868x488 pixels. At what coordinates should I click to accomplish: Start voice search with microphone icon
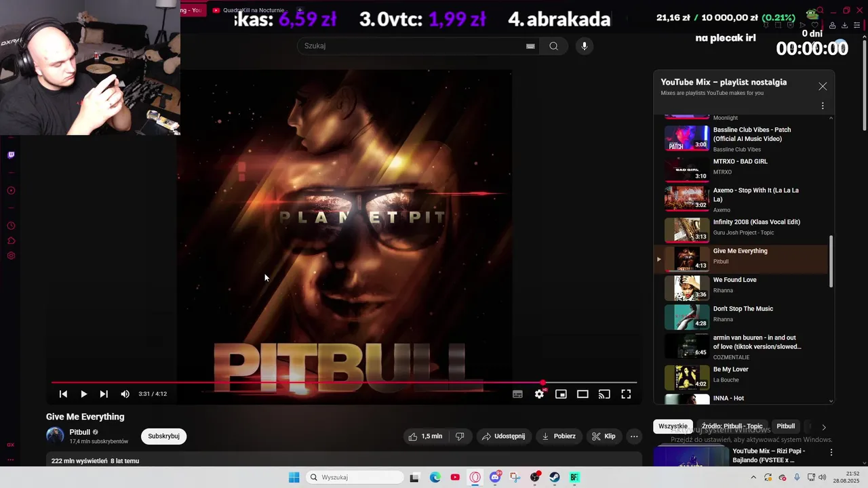585,46
